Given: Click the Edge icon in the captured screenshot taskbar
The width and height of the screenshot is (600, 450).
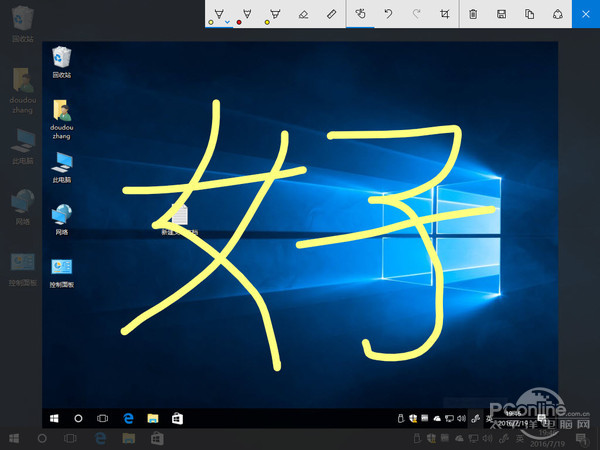Looking at the screenshot, I should pos(128,419).
